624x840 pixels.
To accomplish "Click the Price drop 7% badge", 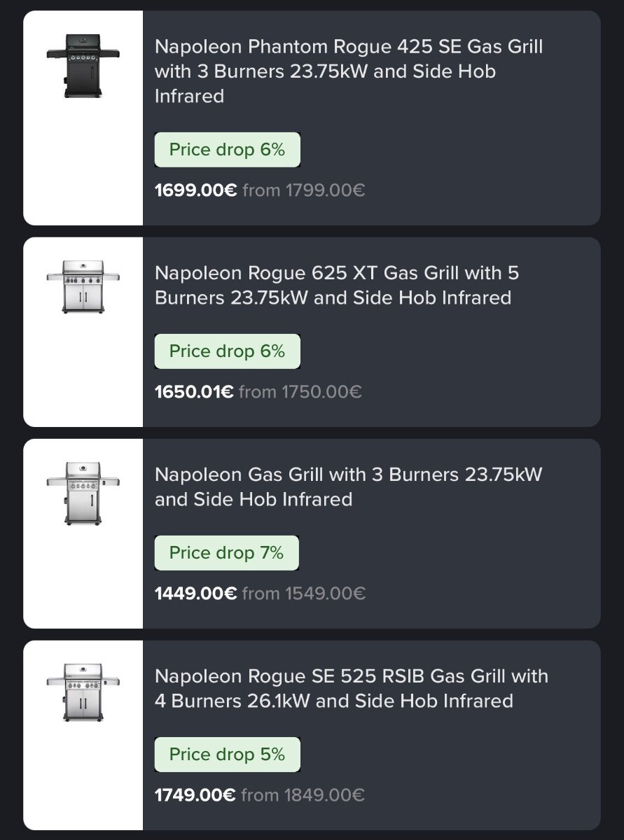I will coord(227,553).
